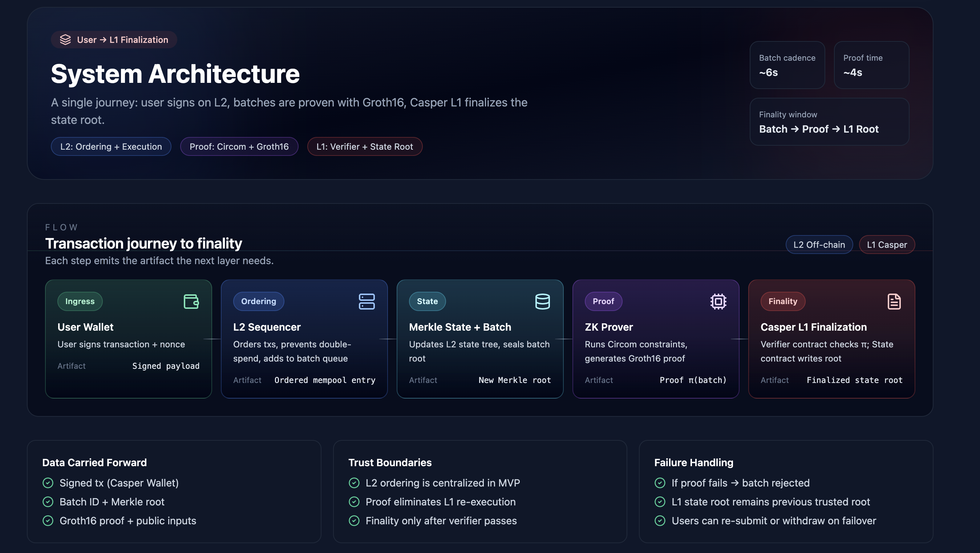Image resolution: width=980 pixels, height=553 pixels.
Task: Click check icon beside Users can re-submit or withdraw
Action: (660, 521)
